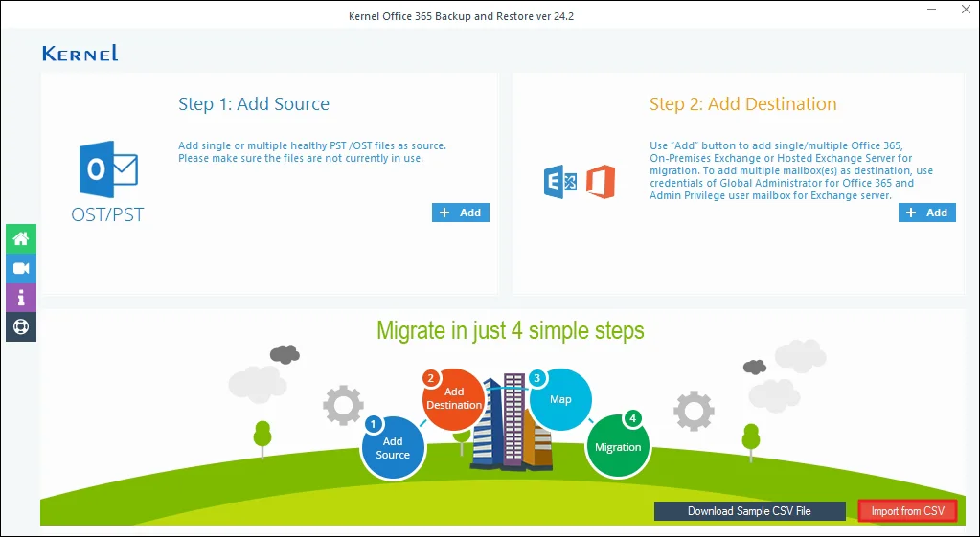Click the Step 1: Add Source heading
Viewport: 980px width, 537px height.
tap(254, 103)
